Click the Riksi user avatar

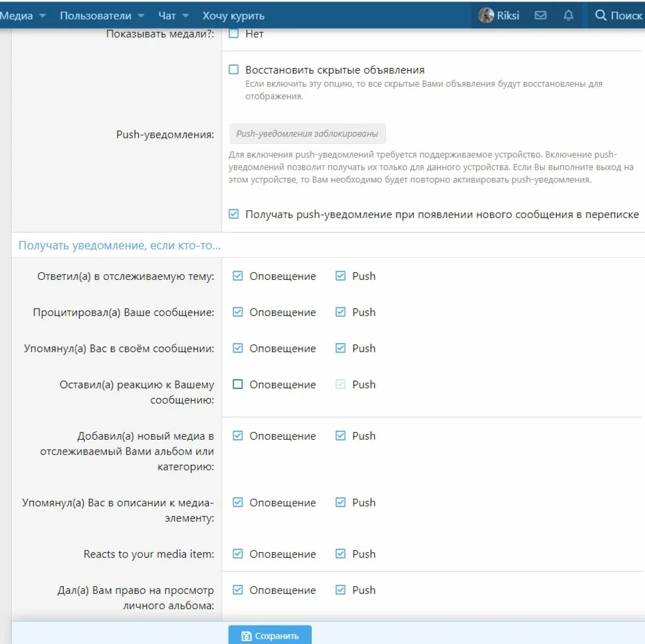tap(486, 15)
